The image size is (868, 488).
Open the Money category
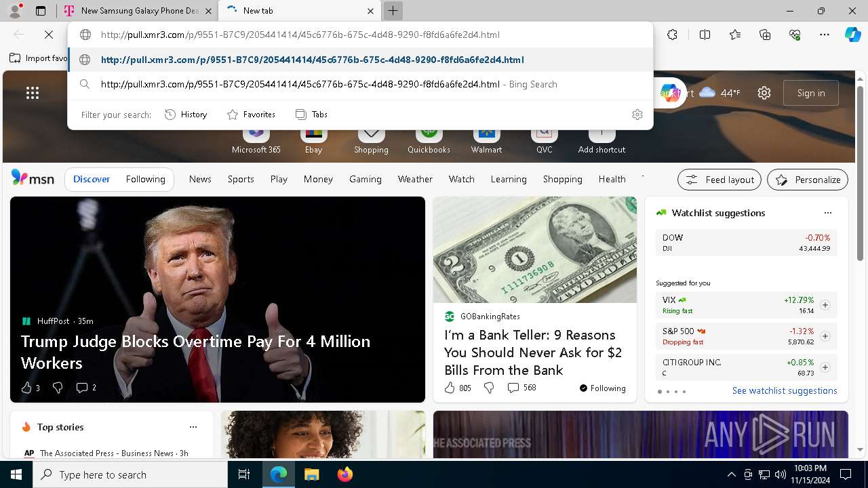coord(318,179)
